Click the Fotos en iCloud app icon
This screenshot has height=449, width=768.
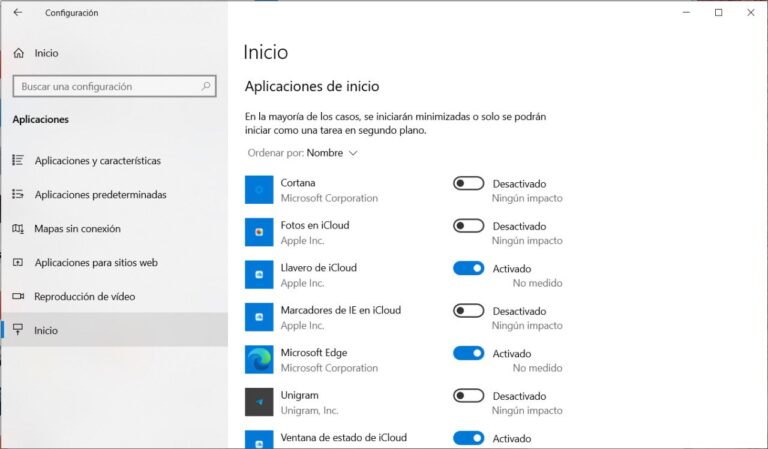pyautogui.click(x=259, y=232)
